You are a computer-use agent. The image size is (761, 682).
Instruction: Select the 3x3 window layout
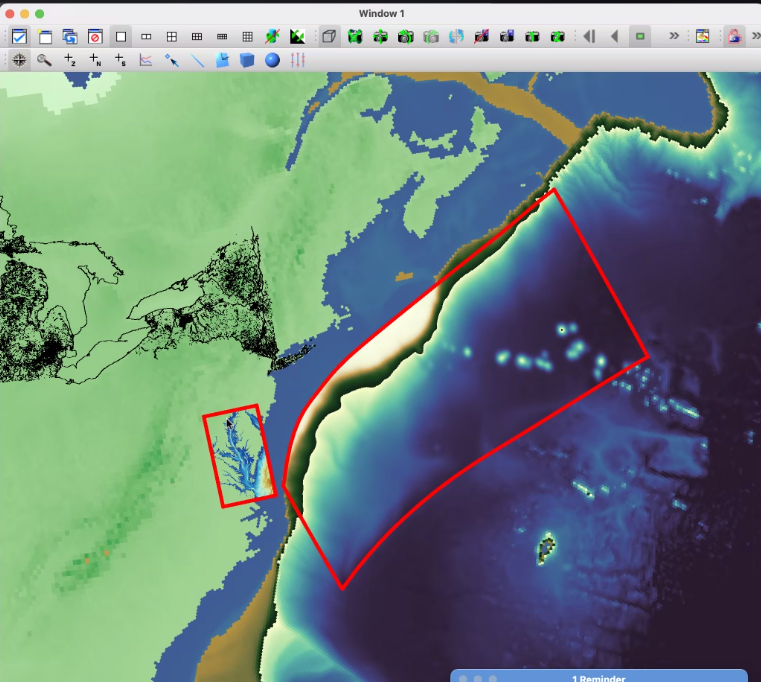(x=248, y=36)
